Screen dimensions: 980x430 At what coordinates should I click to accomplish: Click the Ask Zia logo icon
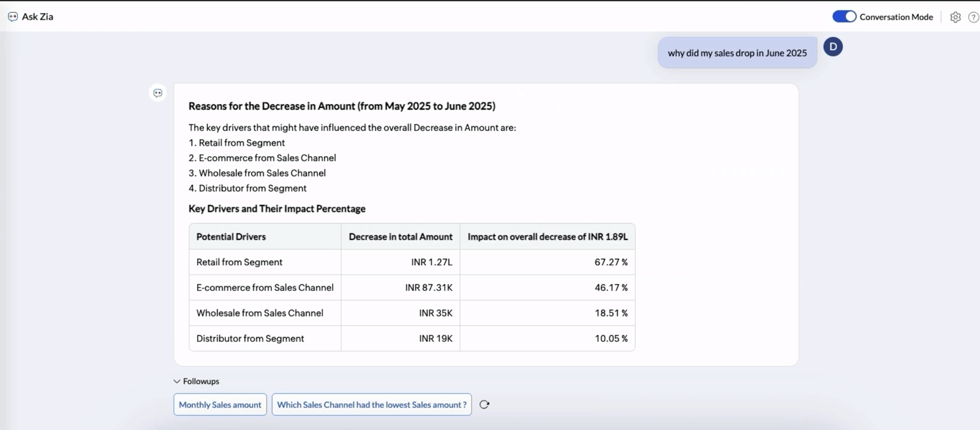click(x=13, y=17)
